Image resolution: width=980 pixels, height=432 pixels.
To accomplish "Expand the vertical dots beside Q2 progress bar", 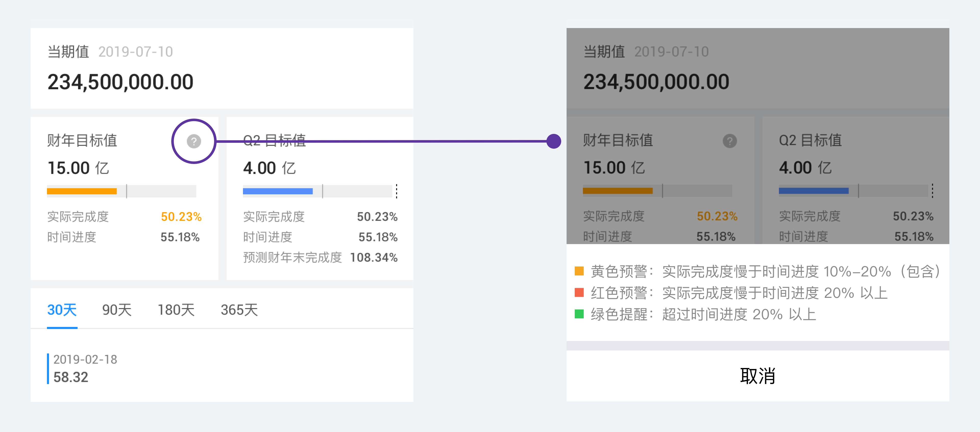I will 397,191.
